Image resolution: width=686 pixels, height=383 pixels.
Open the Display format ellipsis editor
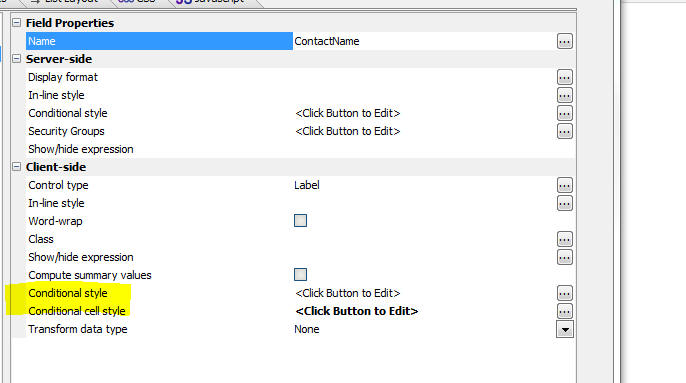coord(564,77)
